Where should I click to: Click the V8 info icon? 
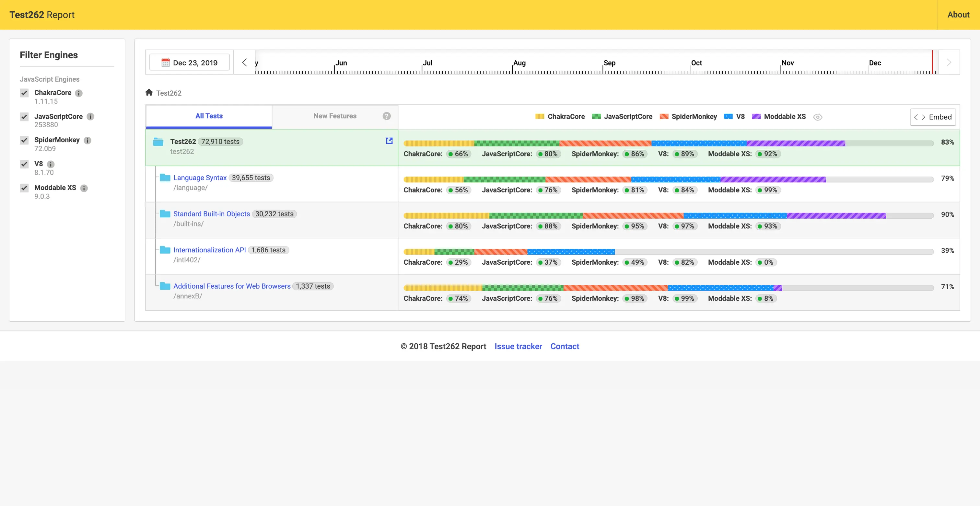pos(51,164)
